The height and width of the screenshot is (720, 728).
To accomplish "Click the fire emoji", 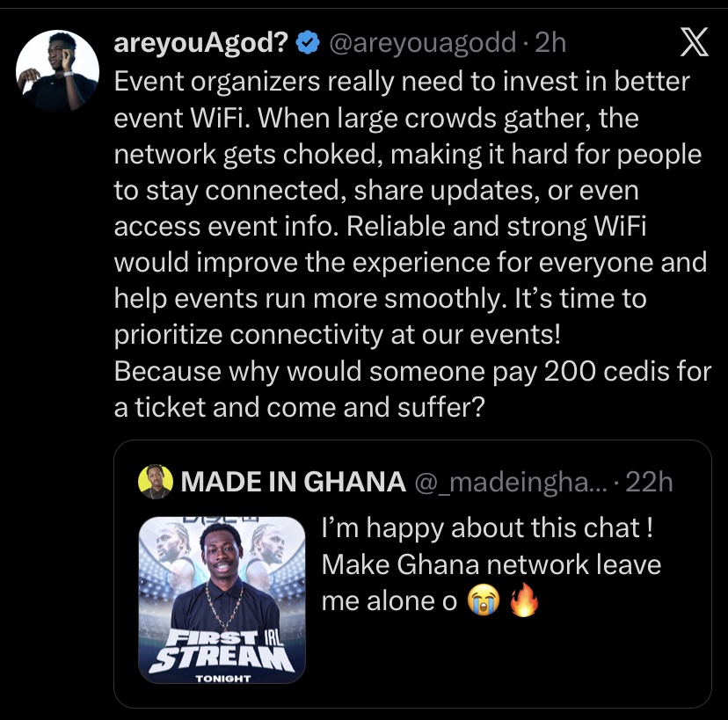I will click(x=522, y=601).
